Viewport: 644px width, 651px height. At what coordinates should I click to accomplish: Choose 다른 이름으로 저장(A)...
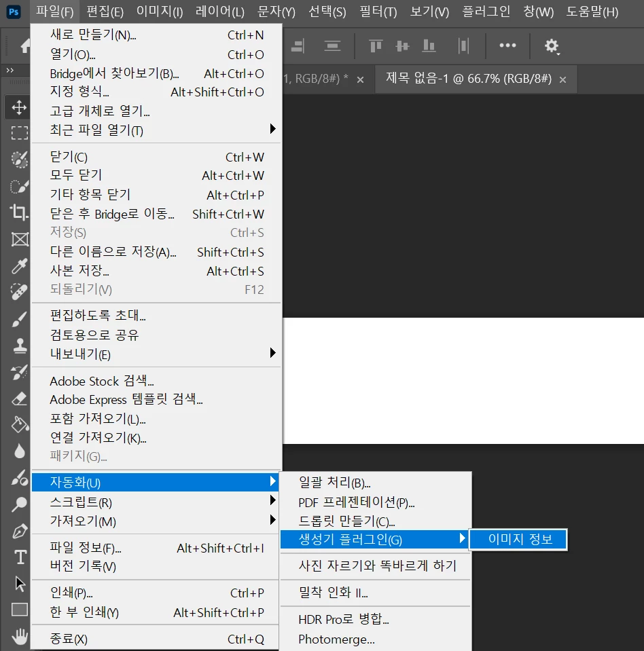click(156, 252)
